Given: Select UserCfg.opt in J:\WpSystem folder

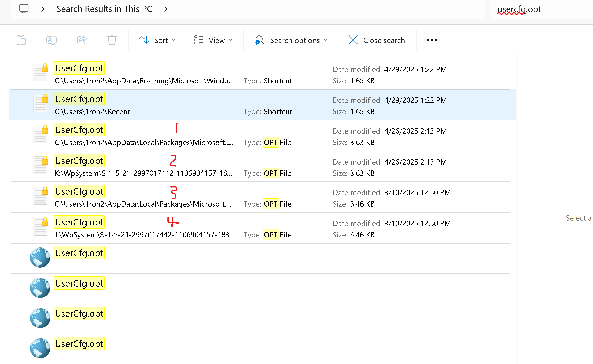Looking at the screenshot, I should (x=79, y=222).
